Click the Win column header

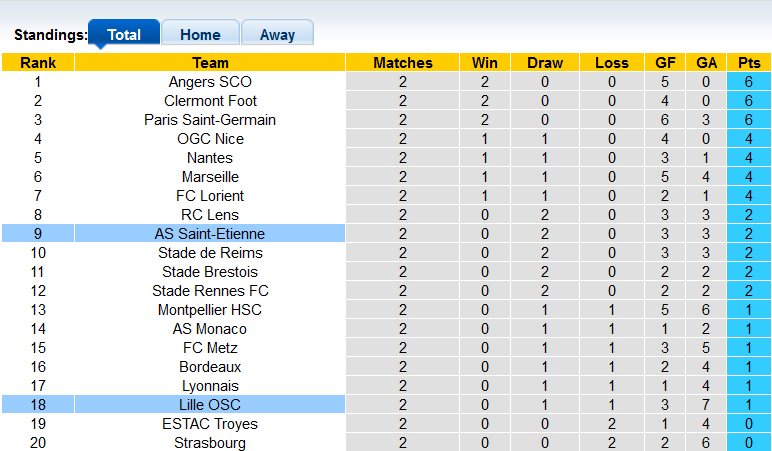(x=485, y=63)
